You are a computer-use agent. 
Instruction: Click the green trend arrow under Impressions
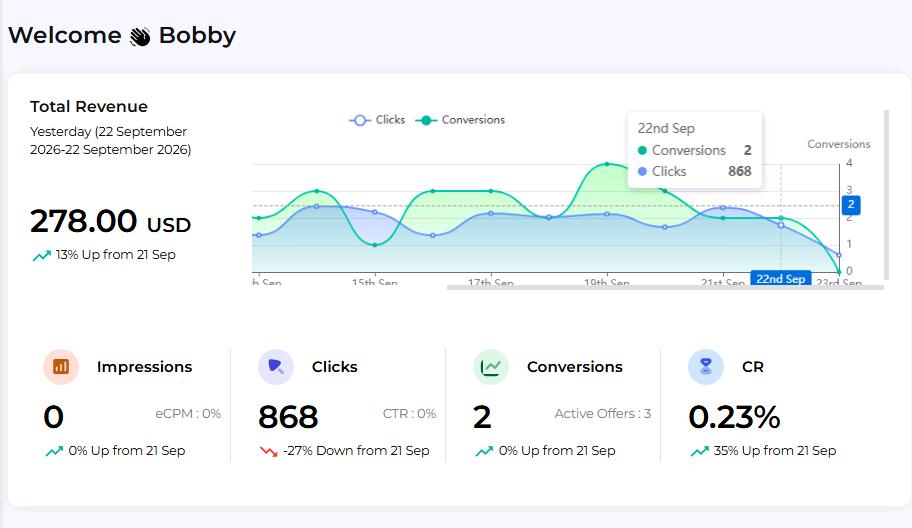[x=54, y=451]
